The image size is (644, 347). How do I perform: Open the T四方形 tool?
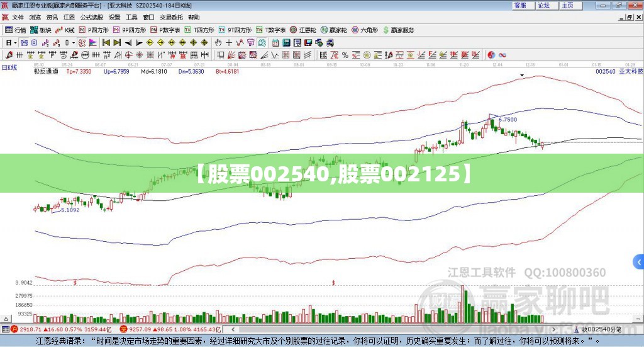[x=199, y=30]
